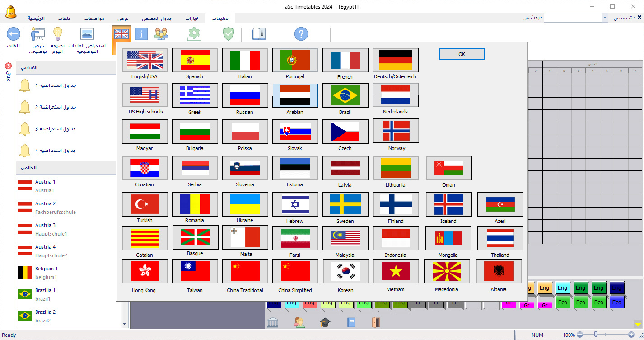Click the blue info square toolbar icon
Viewport: 644px width, 340px height.
(x=141, y=34)
